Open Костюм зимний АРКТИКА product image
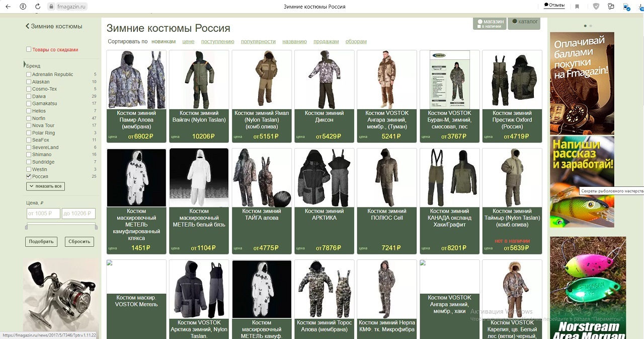The width and height of the screenshot is (644, 339). [x=325, y=178]
